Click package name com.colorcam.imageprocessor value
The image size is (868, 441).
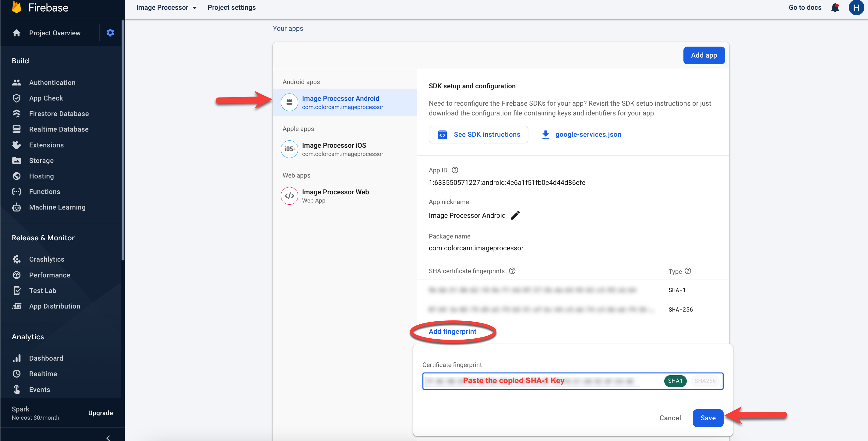[x=476, y=248]
